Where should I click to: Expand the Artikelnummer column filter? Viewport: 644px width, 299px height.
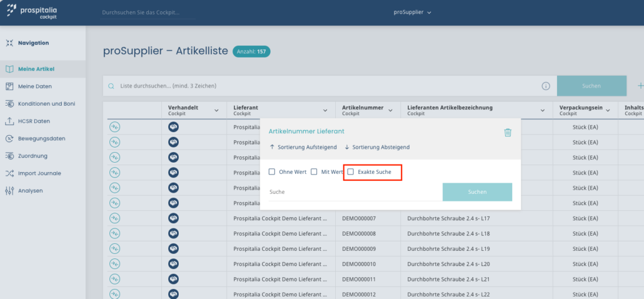point(390,111)
